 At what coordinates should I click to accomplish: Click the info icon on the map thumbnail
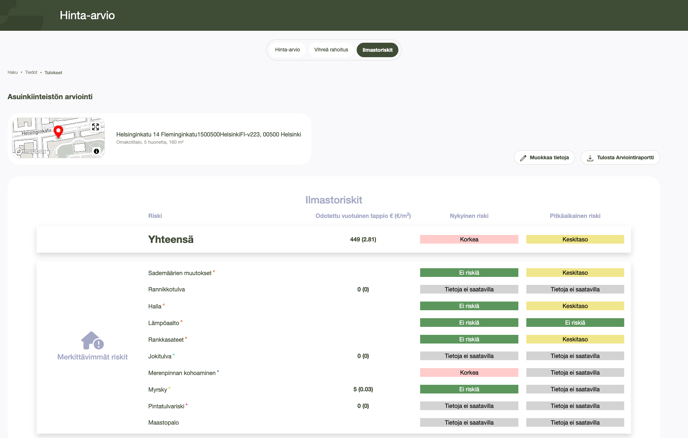[x=96, y=151]
